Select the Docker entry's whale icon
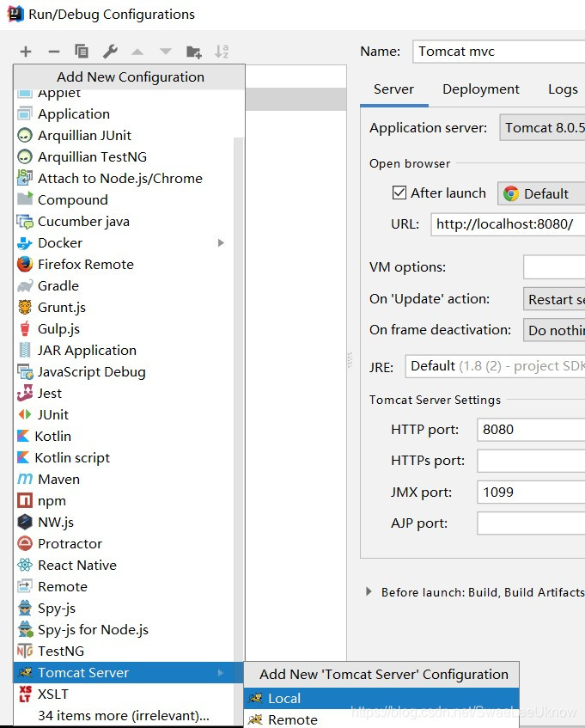Screen dimensions: 585x728 [x=25, y=243]
